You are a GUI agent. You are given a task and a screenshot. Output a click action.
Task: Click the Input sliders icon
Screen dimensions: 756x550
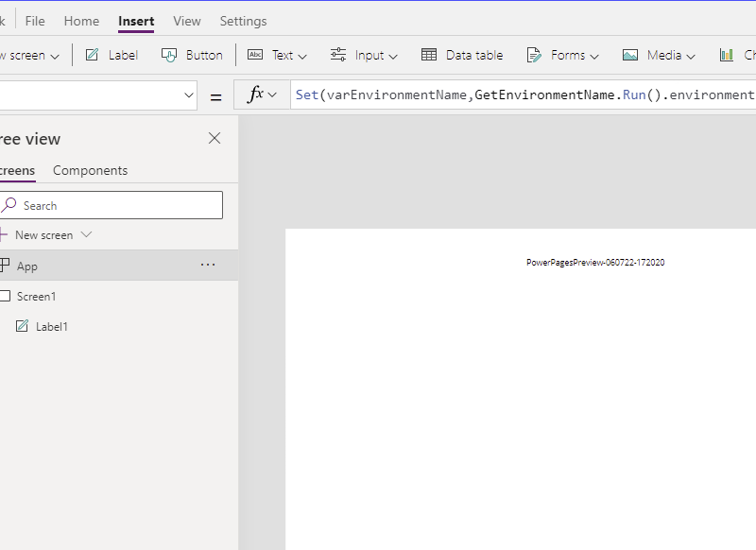(338, 55)
